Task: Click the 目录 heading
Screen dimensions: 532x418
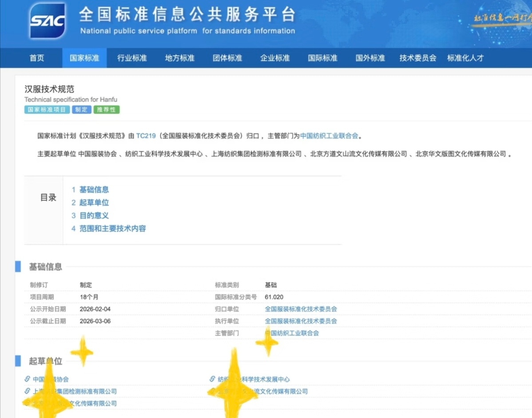Action: 48,198
